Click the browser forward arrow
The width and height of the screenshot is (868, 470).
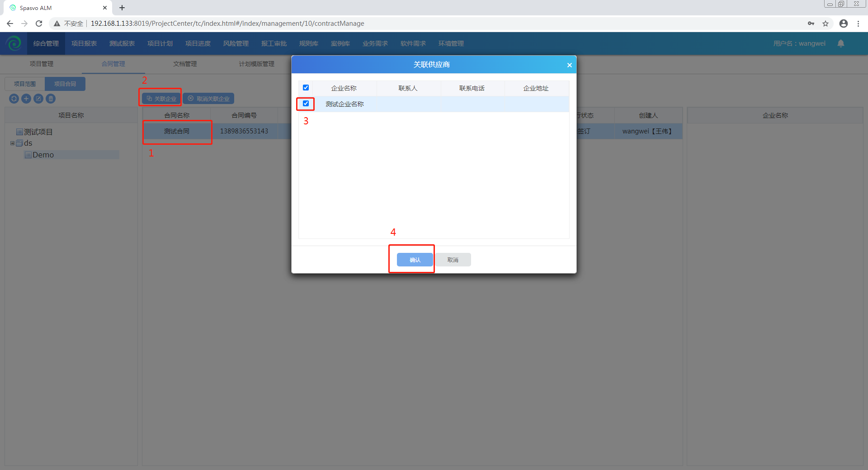pyautogui.click(x=24, y=24)
